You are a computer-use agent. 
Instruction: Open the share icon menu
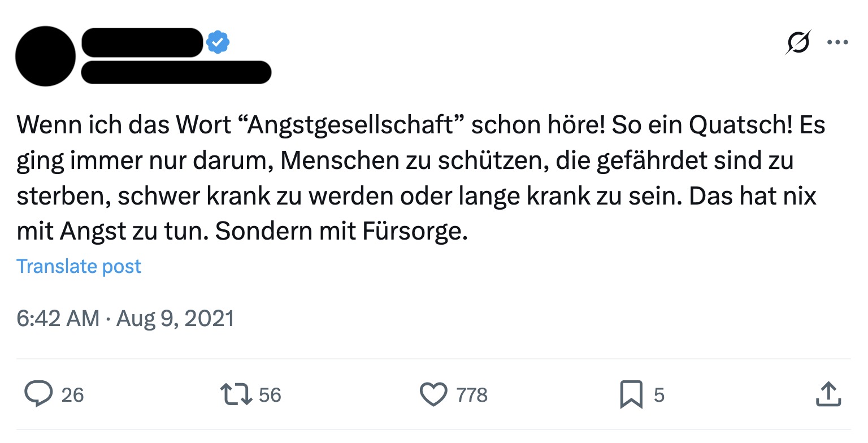[828, 394]
